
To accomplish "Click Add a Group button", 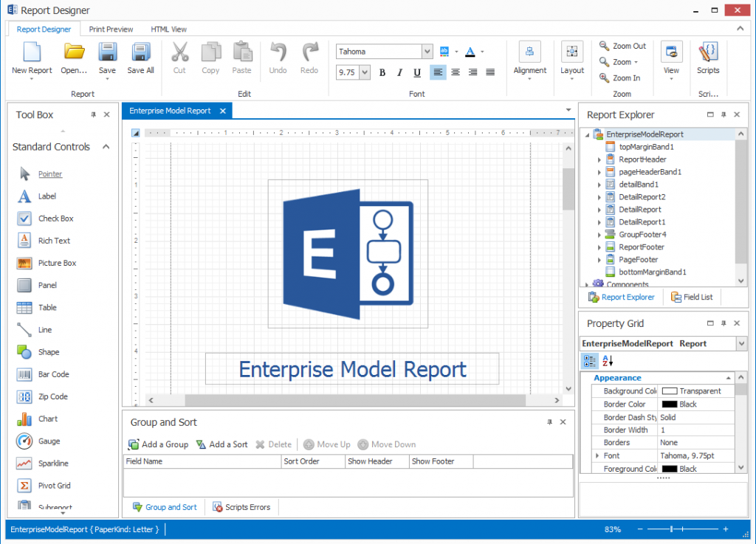I will tap(158, 444).
